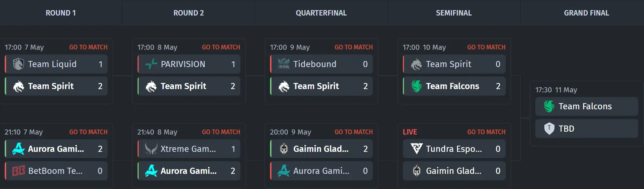Select the GRAND FINAL column header
This screenshot has width=644, height=189.
click(x=586, y=13)
